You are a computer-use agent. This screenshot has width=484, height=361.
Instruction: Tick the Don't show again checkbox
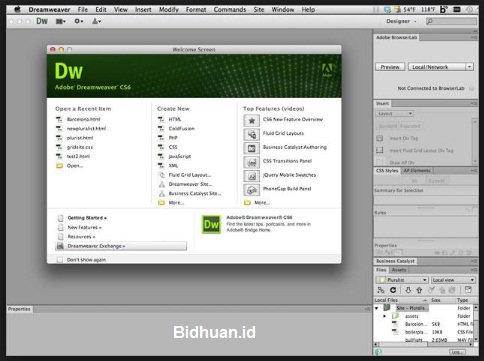(x=60, y=260)
